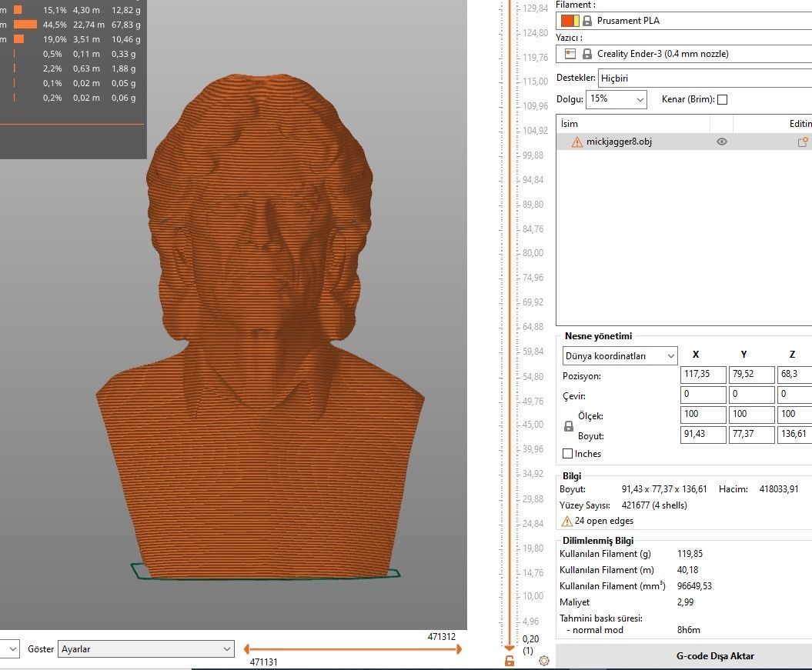
Task: Click the orange legend bar for 15,1%
Action: (x=18, y=10)
